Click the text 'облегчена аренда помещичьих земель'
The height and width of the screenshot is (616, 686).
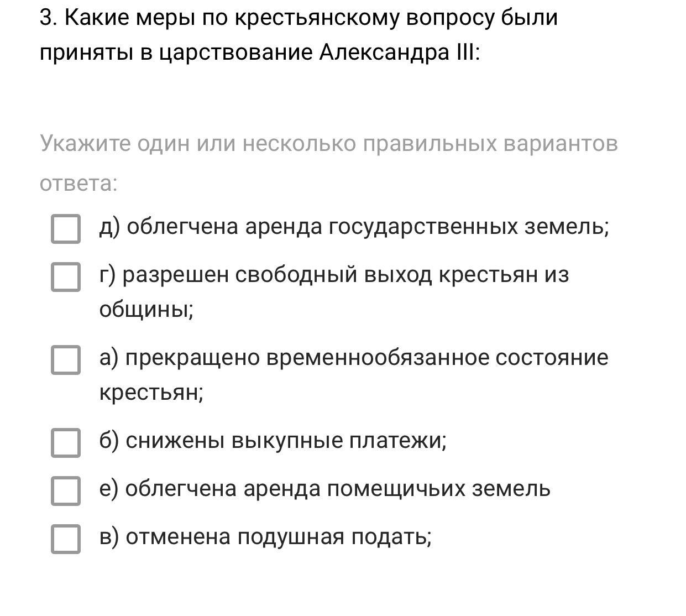[x=338, y=489]
